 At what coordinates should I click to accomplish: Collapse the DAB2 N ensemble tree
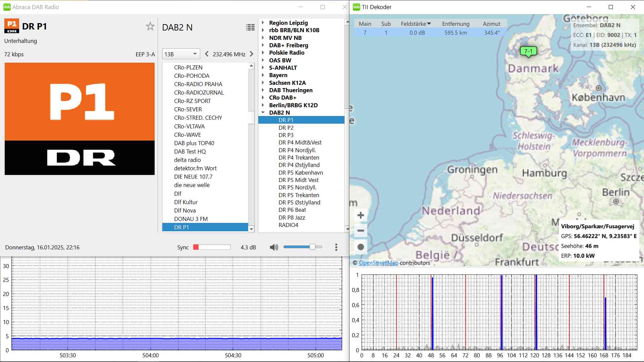coord(263,113)
